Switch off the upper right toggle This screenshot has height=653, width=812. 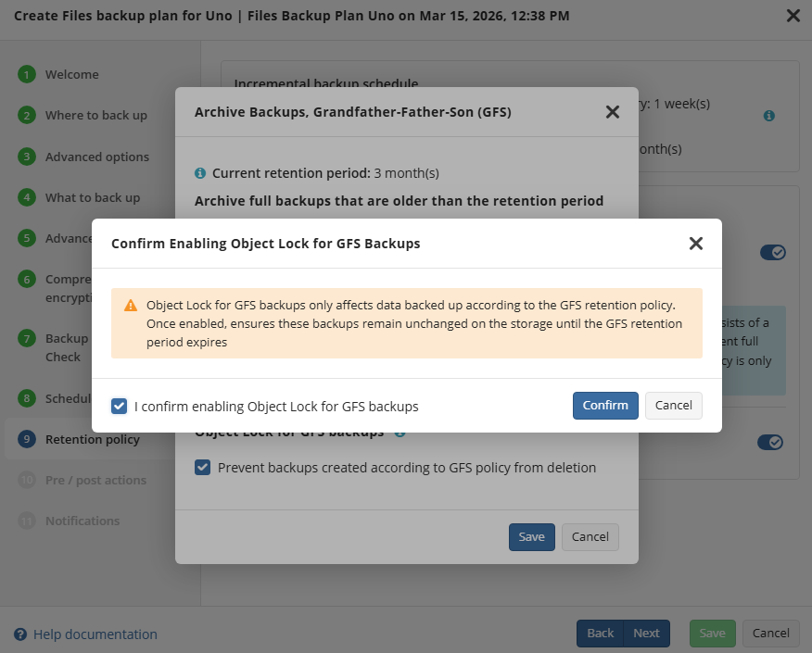tap(772, 252)
